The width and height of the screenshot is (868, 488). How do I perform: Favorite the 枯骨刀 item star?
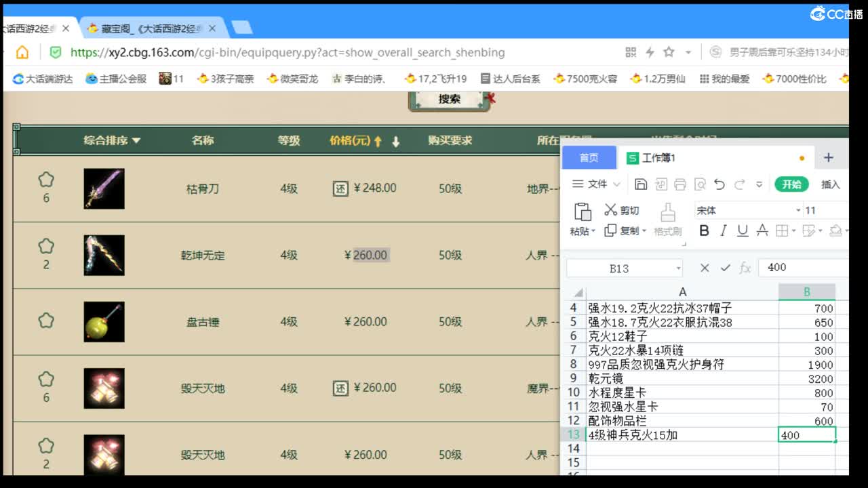[46, 180]
